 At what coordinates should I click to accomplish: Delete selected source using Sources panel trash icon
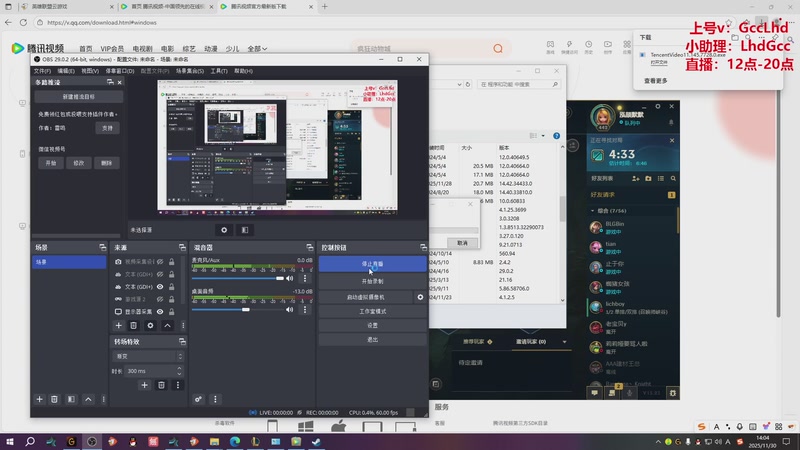pyautogui.click(x=134, y=326)
